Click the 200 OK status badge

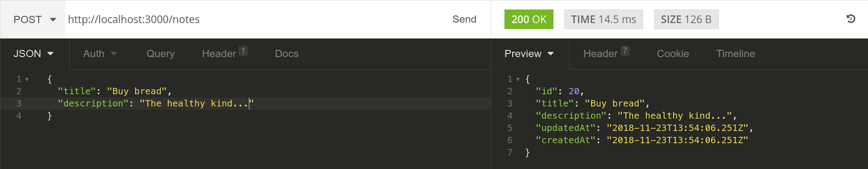point(529,19)
